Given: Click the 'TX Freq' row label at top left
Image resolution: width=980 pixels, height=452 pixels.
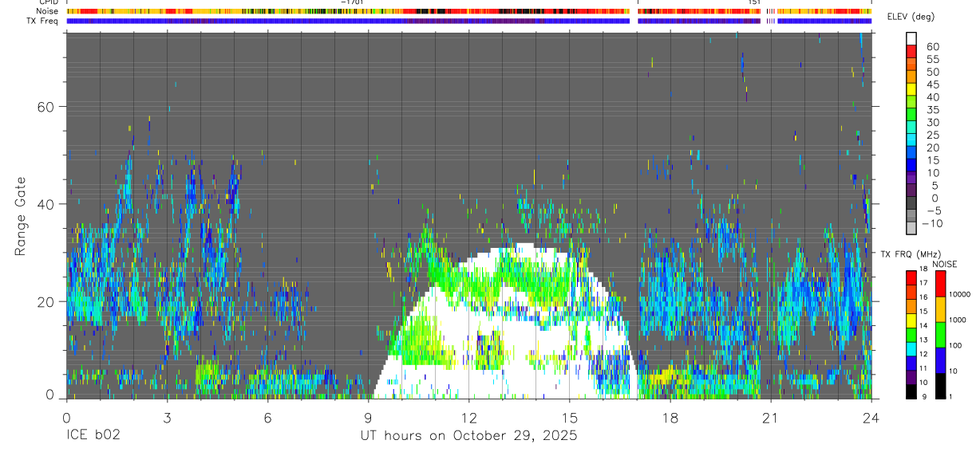Looking at the screenshot, I should [x=43, y=21].
